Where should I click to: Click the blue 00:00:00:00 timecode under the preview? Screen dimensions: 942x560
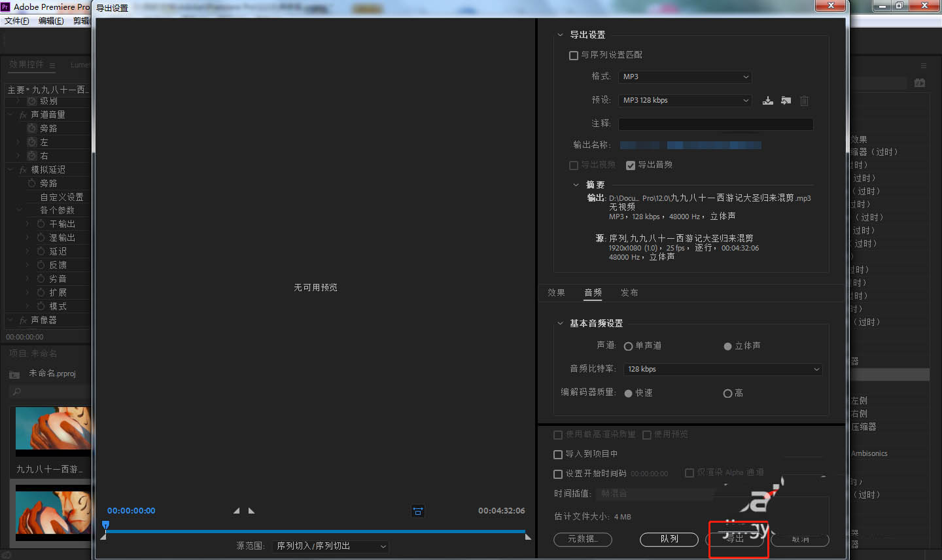coord(131,511)
